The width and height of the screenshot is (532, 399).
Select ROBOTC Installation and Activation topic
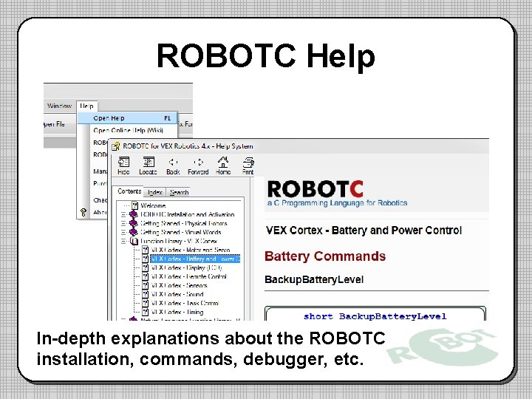pos(187,214)
